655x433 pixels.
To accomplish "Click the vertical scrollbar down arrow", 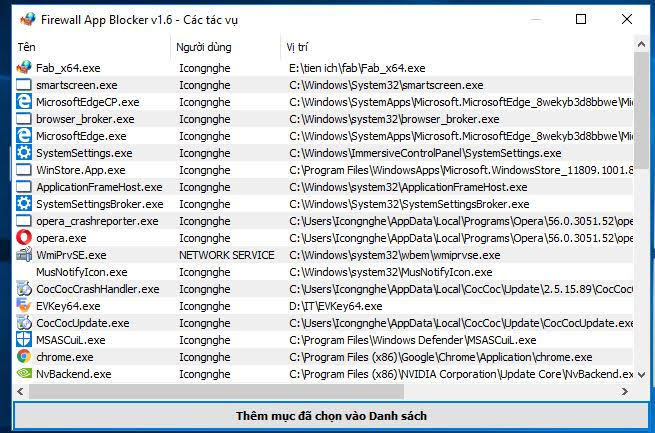I will 641,375.
